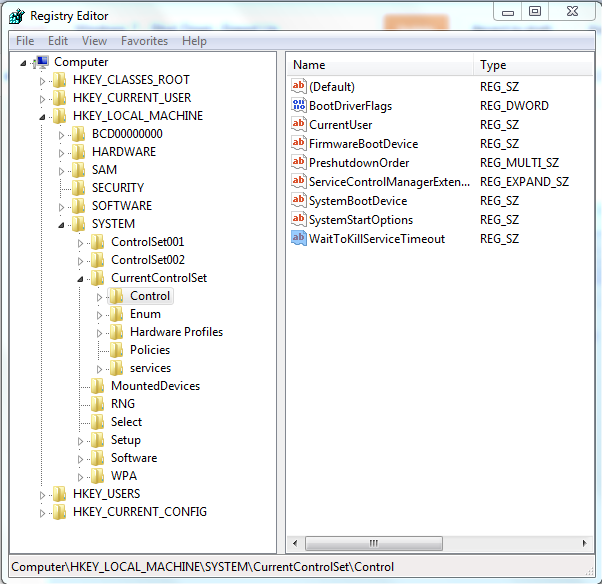Expand the WPA node arrow

point(80,477)
